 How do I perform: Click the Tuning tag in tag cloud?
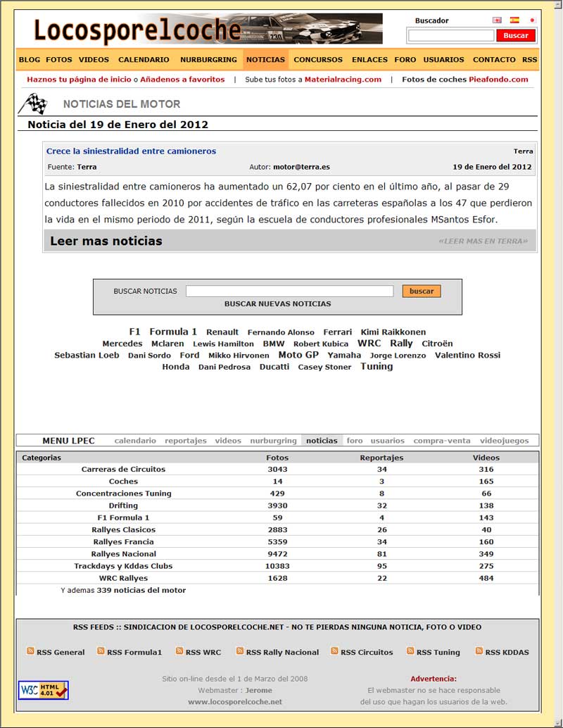(x=377, y=366)
